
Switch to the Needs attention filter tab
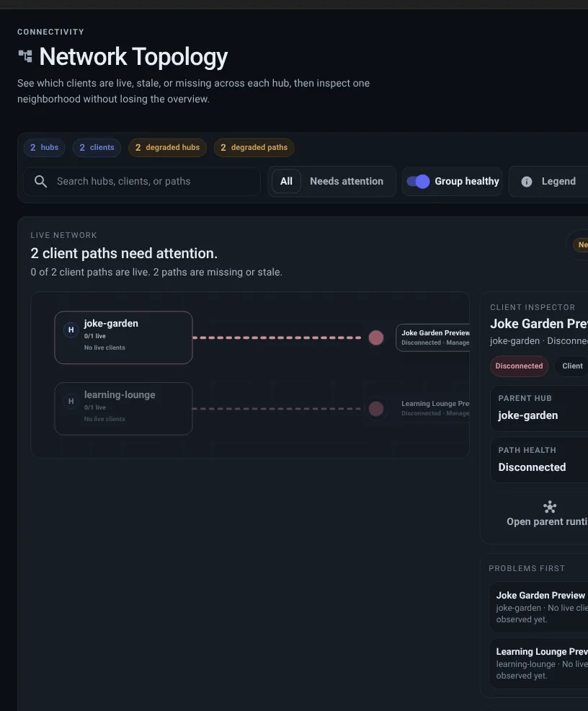point(347,181)
